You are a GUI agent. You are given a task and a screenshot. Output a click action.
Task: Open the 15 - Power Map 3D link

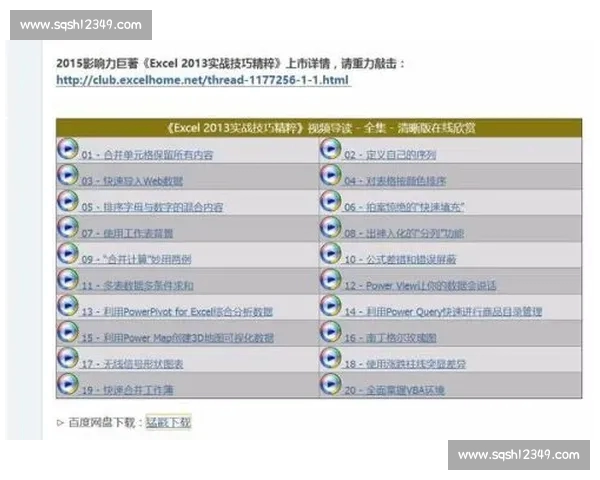(x=178, y=338)
